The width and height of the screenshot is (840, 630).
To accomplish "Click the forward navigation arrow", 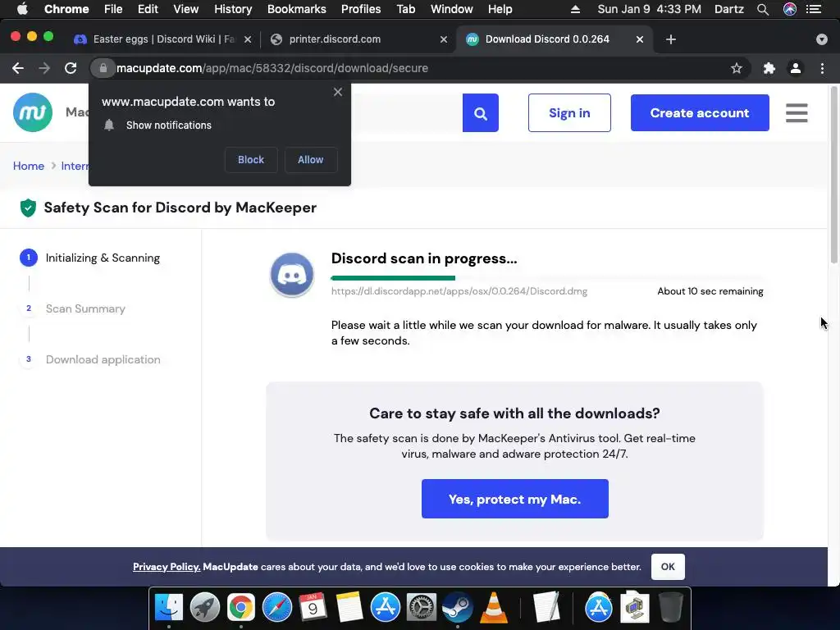I will 44,68.
